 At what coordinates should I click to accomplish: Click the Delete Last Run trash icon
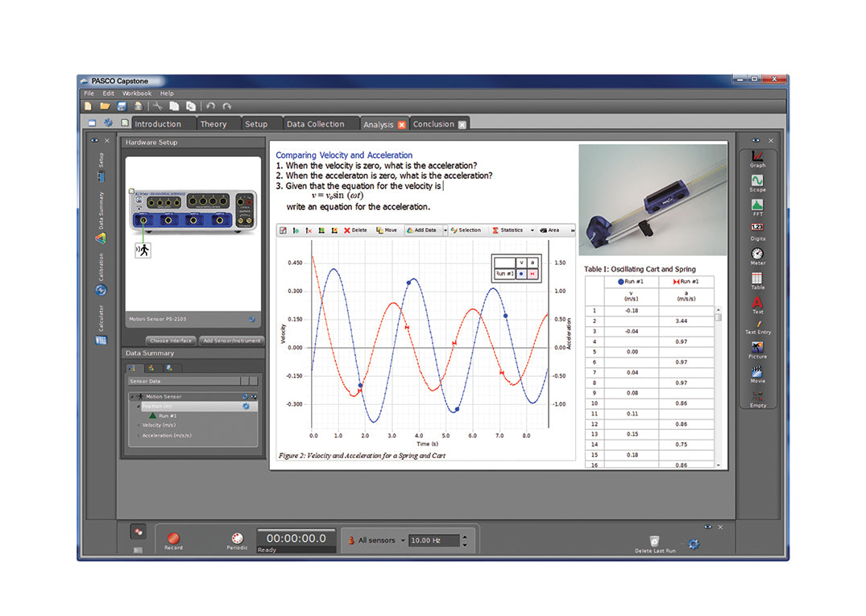pos(654,541)
